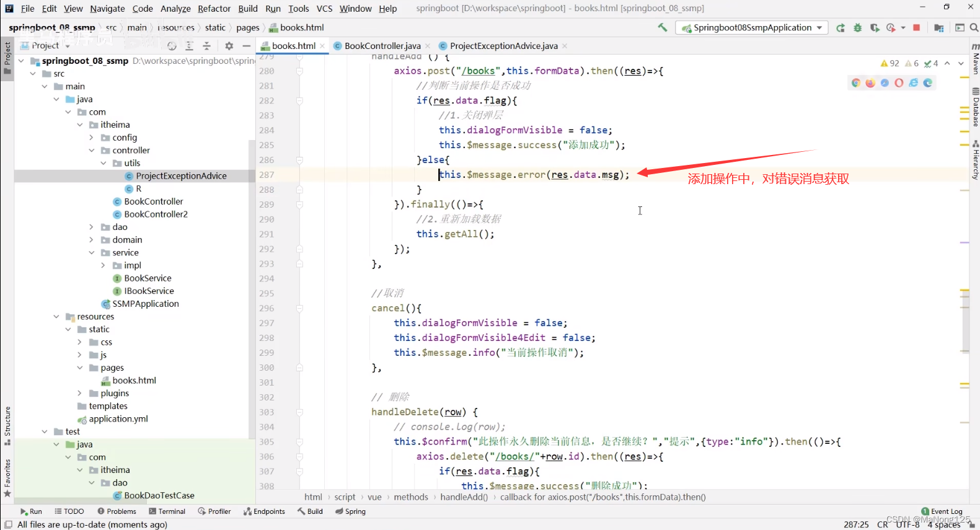Open Project panel settings gear
The width and height of the screenshot is (980, 530).
pyautogui.click(x=229, y=46)
